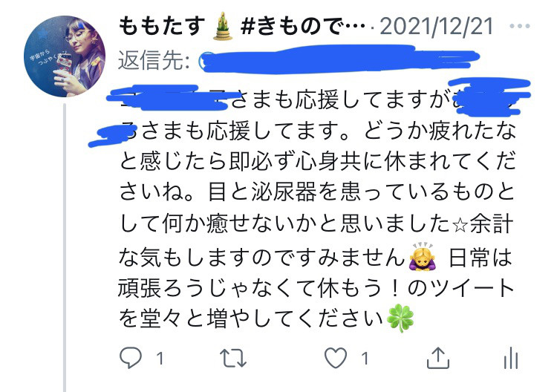Like the tweet with heart icon
Screen dimensions: 557x392
336,357
